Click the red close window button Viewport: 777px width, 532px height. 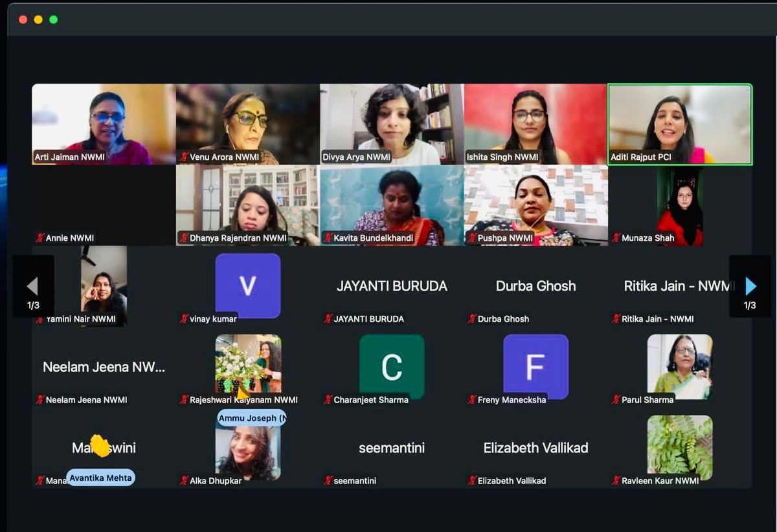point(23,19)
